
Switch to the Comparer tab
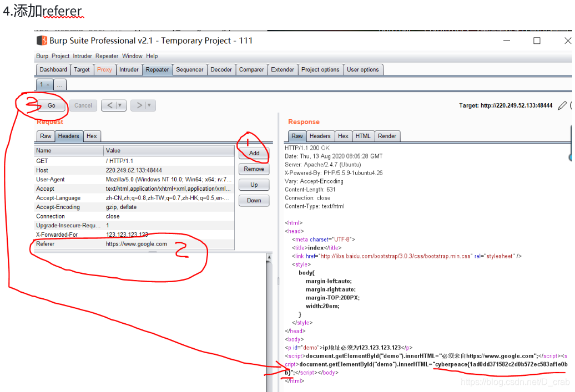pos(251,70)
